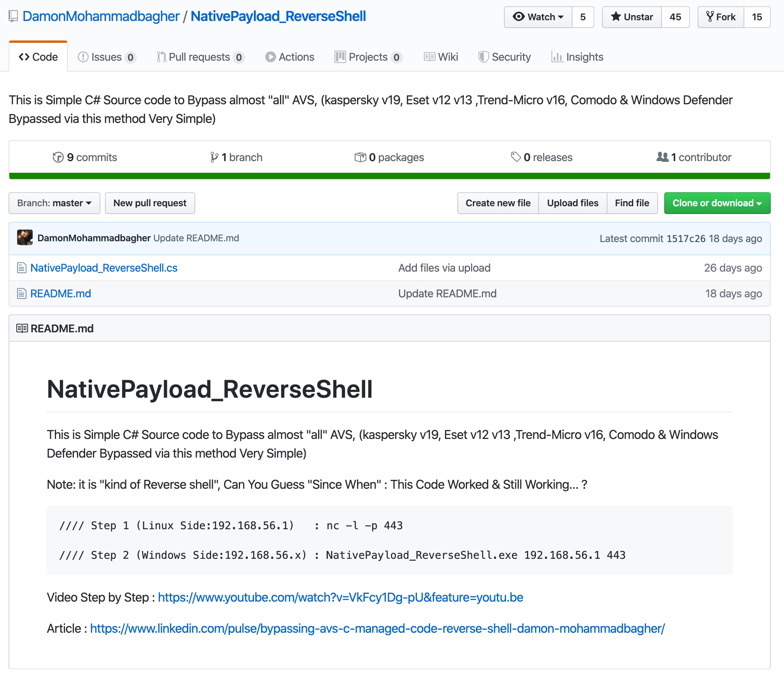784x674 pixels.
Task: Open the YouTube video step-by-step link
Action: point(340,597)
